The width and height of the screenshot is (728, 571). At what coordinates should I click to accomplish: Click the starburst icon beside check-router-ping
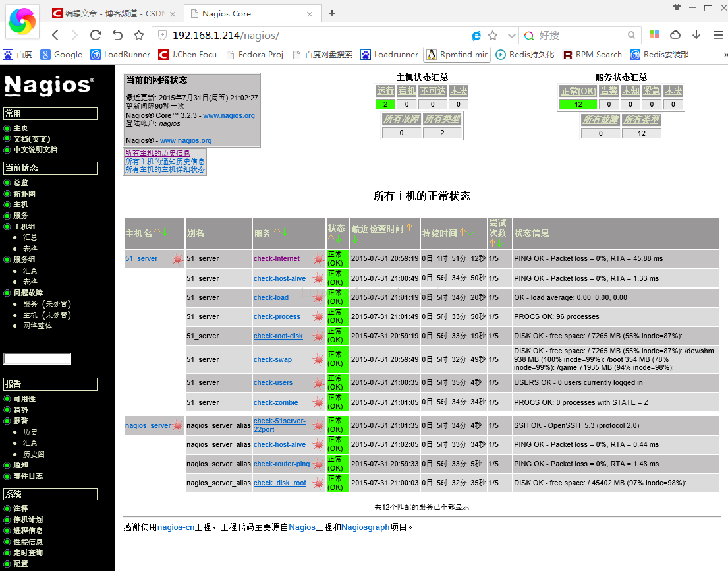pyautogui.click(x=318, y=464)
